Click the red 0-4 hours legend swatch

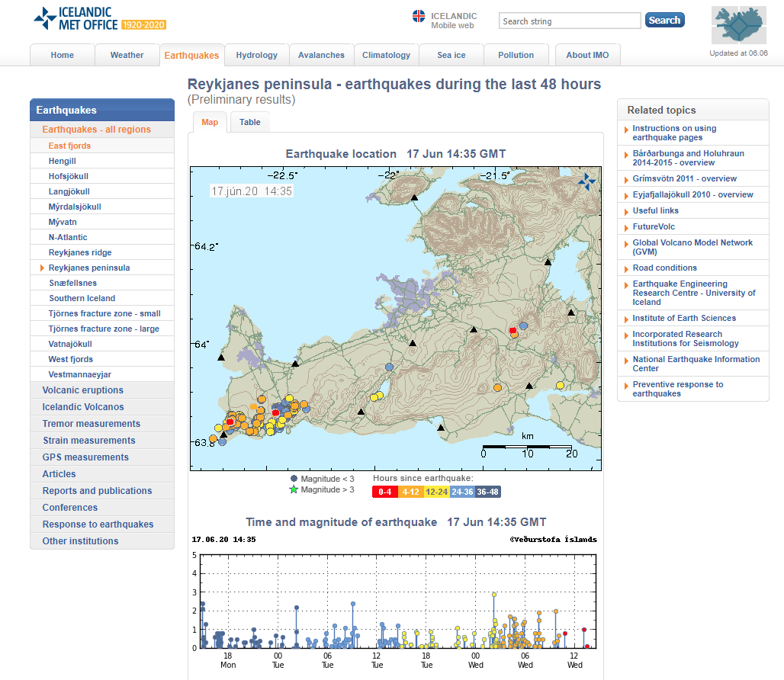(x=384, y=492)
